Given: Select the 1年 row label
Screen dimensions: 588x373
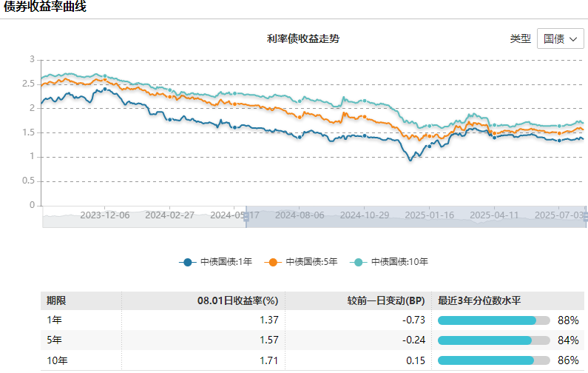Looking at the screenshot, I should pyautogui.click(x=55, y=320).
